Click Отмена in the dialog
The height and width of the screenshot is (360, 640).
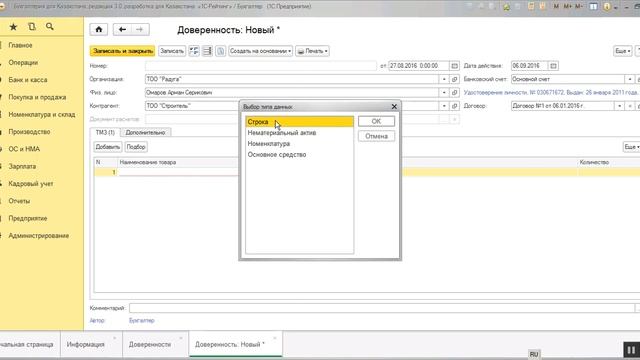point(376,136)
